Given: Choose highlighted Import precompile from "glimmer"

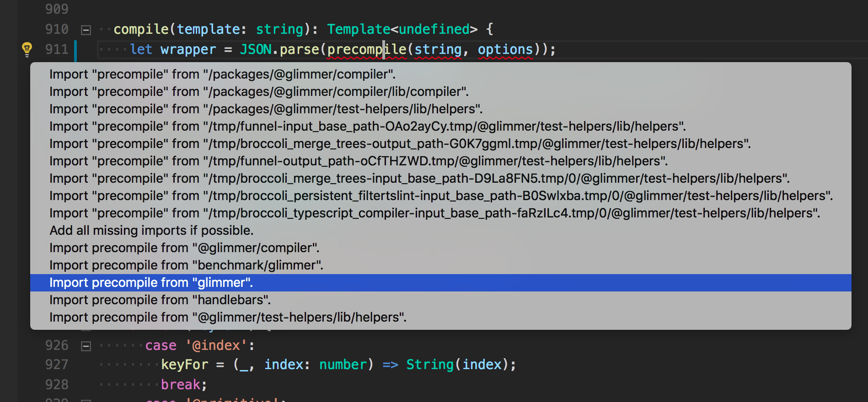Looking at the screenshot, I should click(441, 282).
